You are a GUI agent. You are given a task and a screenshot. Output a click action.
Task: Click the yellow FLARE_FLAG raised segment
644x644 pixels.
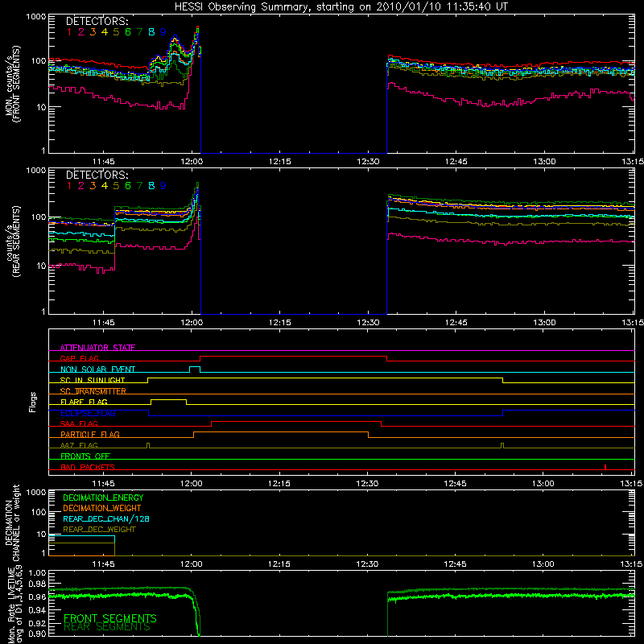pos(169,402)
